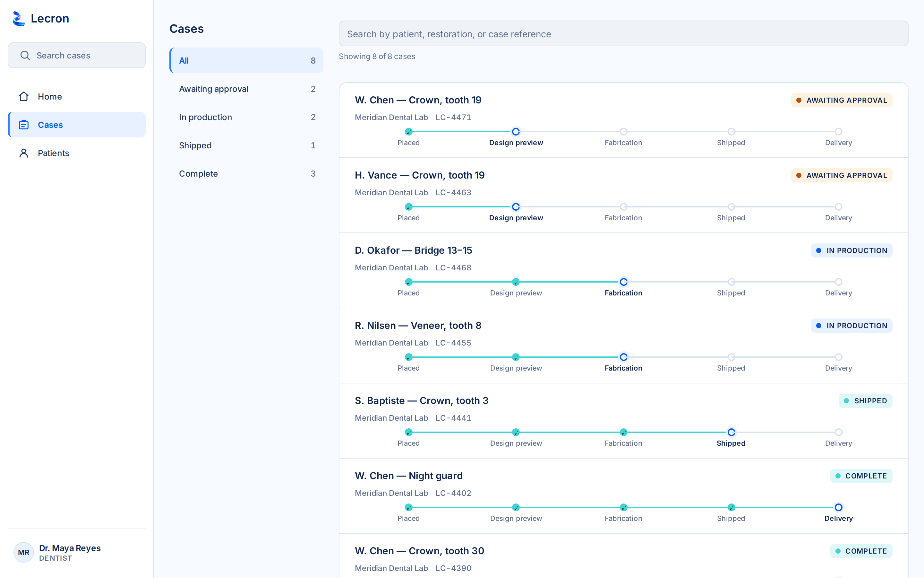
Task: Click the case reference LC-4390
Action: (x=453, y=568)
